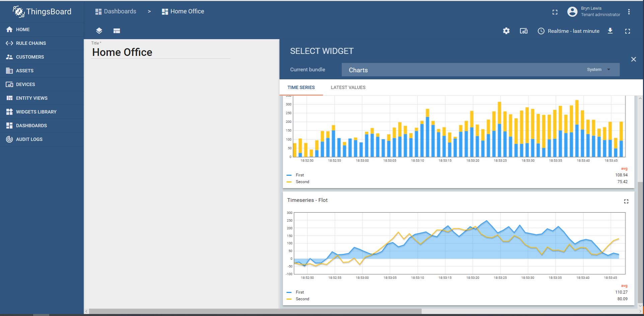This screenshot has width=644, height=316.
Task: Open the Customers section
Action: pyautogui.click(x=30, y=57)
